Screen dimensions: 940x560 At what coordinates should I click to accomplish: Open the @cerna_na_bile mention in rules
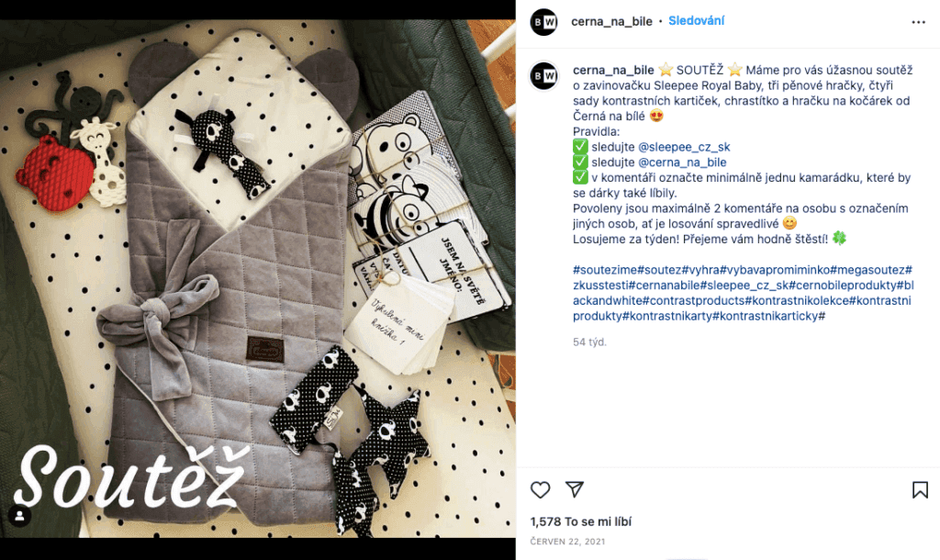pos(682,162)
